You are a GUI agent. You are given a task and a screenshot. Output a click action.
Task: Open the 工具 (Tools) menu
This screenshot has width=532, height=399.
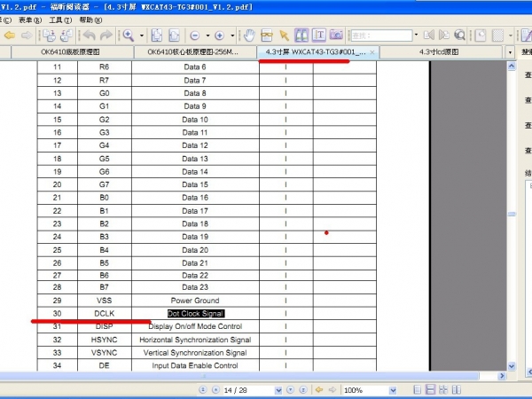pos(59,19)
